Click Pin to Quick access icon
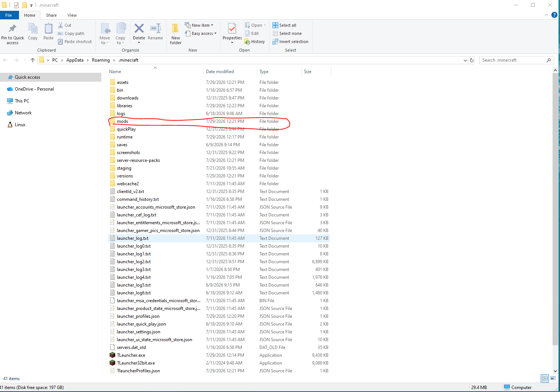Viewport: 560px width, 392px height. point(13,29)
